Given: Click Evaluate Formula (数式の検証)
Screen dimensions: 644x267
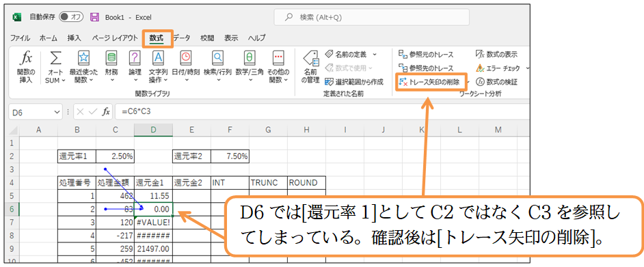Looking at the screenshot, I should 496,82.
